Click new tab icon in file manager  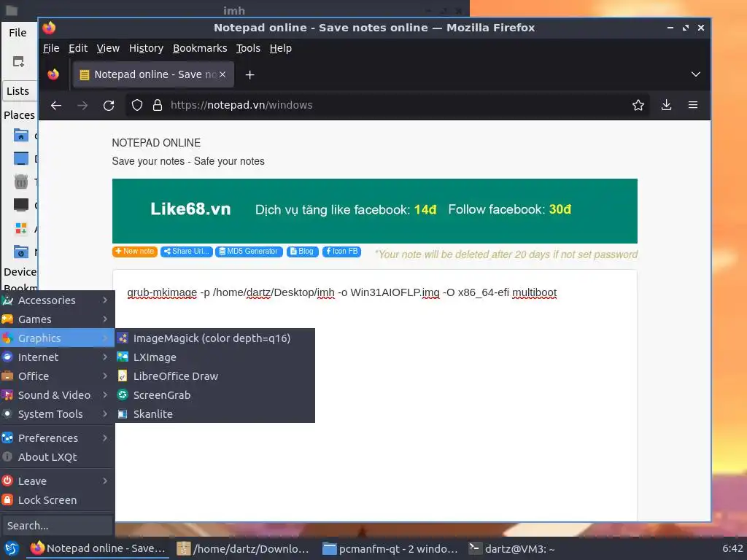[x=18, y=62]
